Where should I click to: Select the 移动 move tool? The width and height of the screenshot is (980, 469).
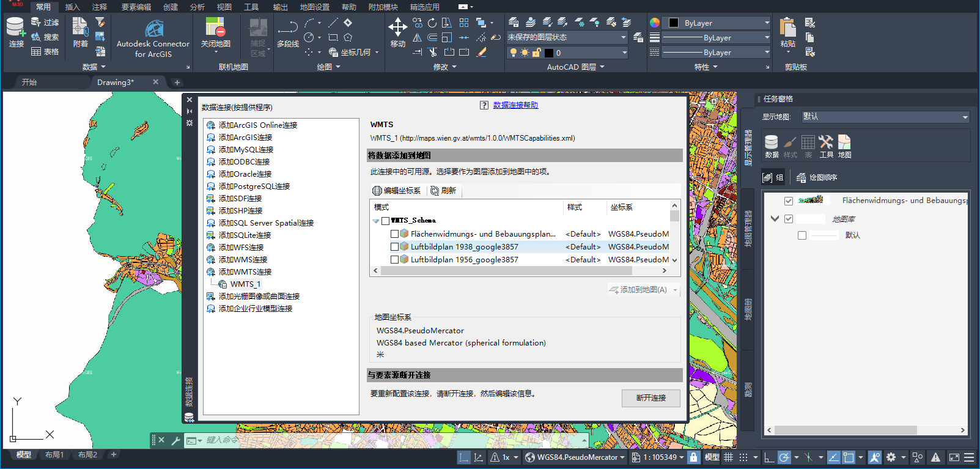coord(397,32)
